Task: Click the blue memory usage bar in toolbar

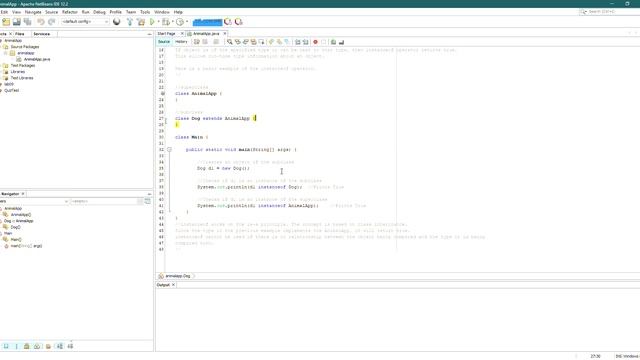Action: tap(207, 22)
